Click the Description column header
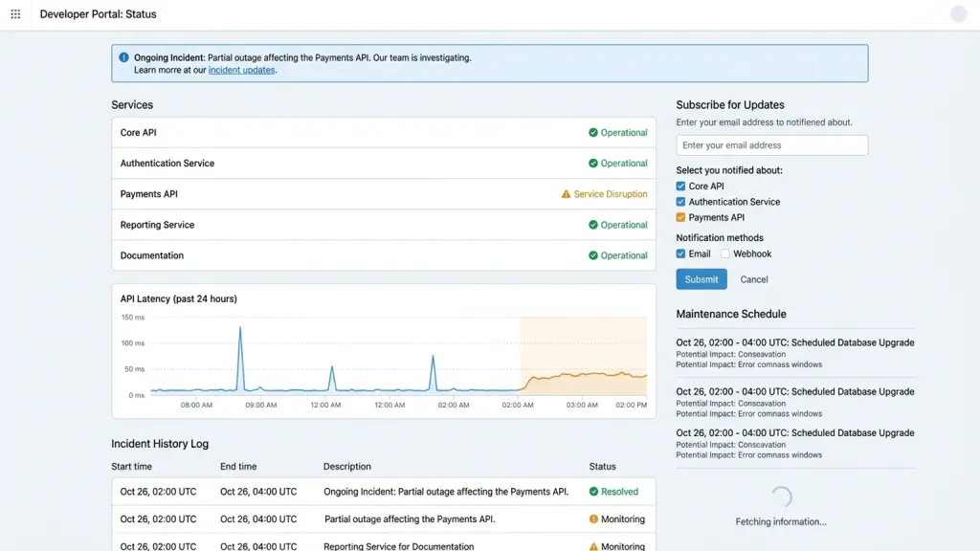 (346, 467)
